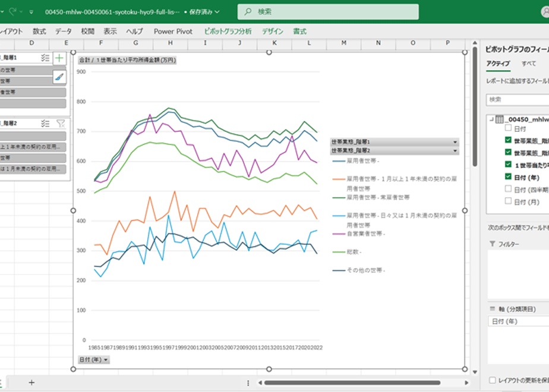Click the Redo arrow icon in title bar

point(12,11)
